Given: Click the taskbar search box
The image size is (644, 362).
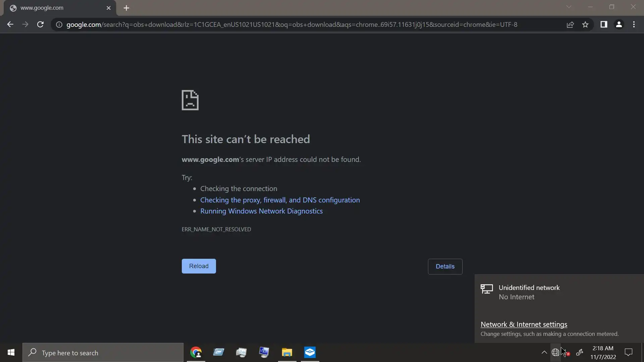Looking at the screenshot, I should point(103,353).
